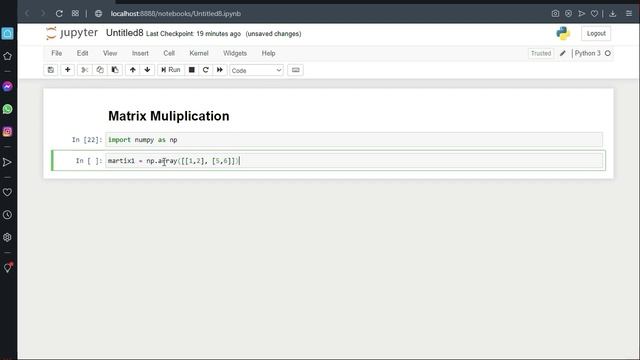Open the Widgets menu
This screenshot has width=640, height=360.
pyautogui.click(x=235, y=53)
